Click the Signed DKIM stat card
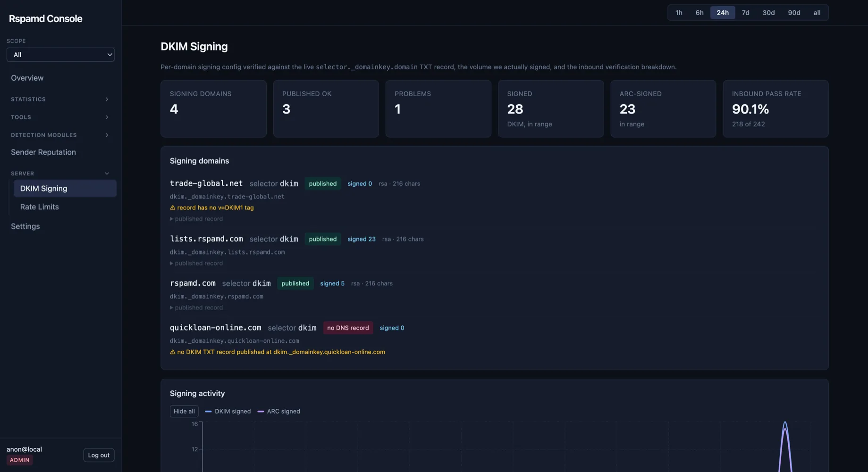The height and width of the screenshot is (472, 868). (551, 109)
